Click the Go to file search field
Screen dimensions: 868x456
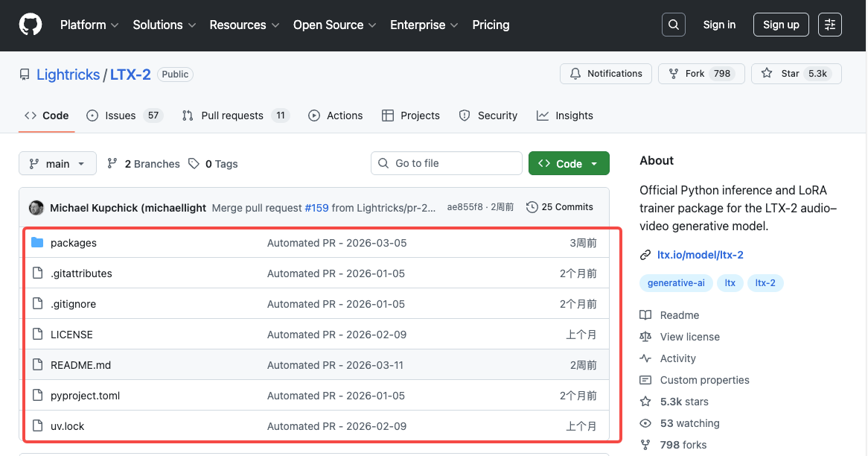(446, 163)
